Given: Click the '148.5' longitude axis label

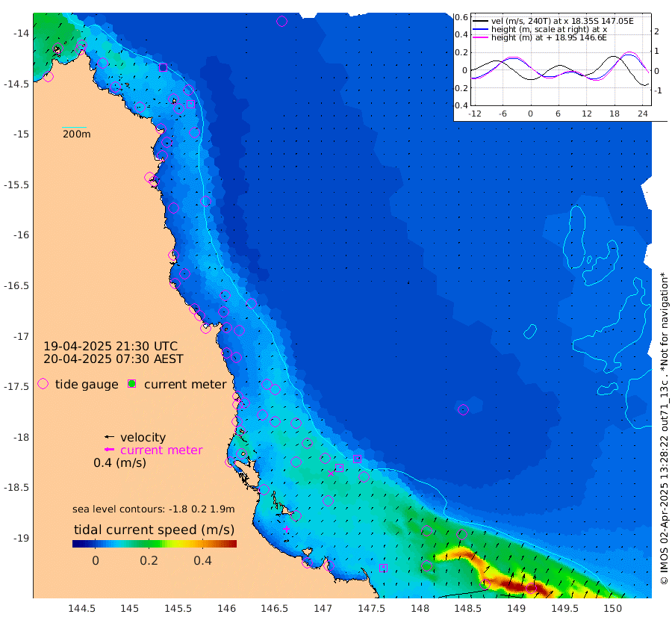Looking at the screenshot, I should pos(467,608).
